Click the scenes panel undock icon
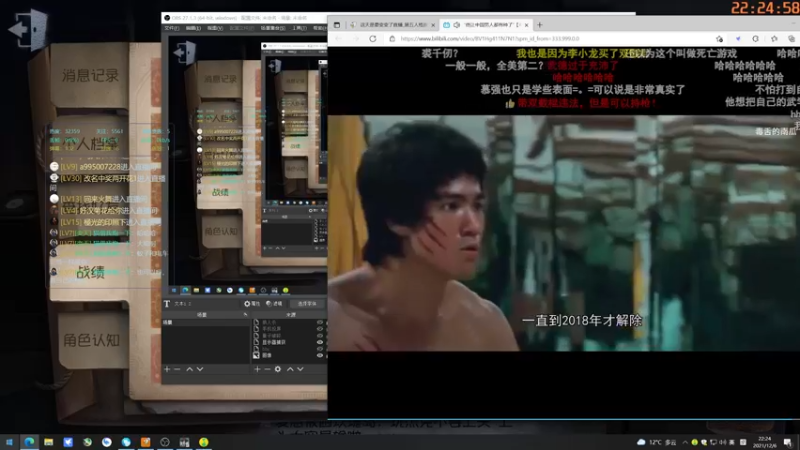This screenshot has width=800, height=450. [x=245, y=315]
